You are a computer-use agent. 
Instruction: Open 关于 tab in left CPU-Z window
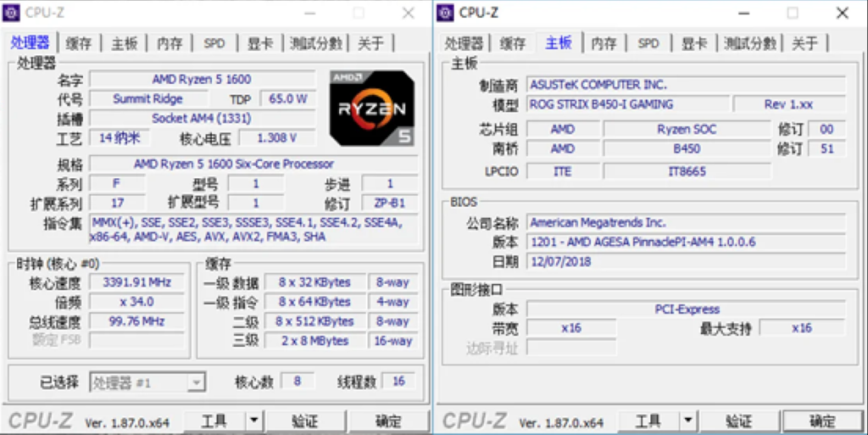click(x=370, y=43)
